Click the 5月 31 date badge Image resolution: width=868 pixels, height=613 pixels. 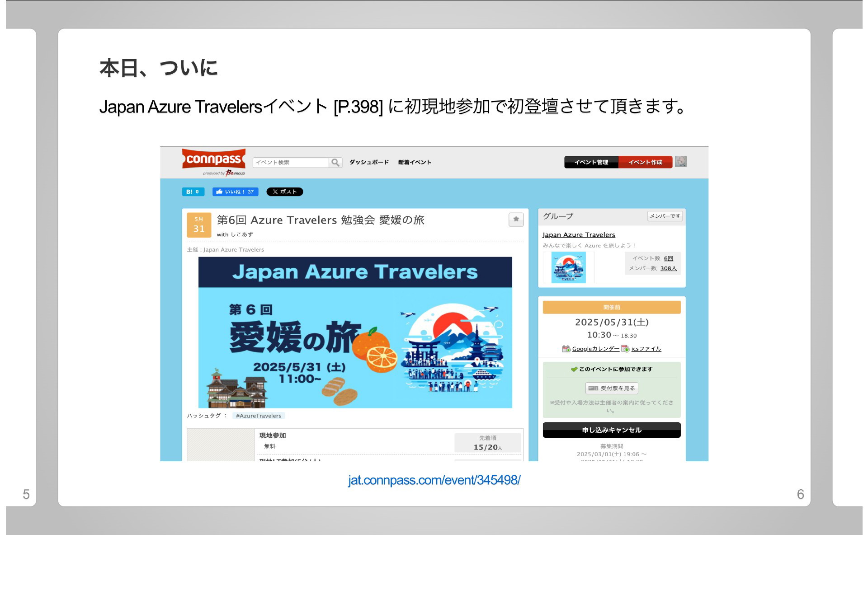[199, 225]
